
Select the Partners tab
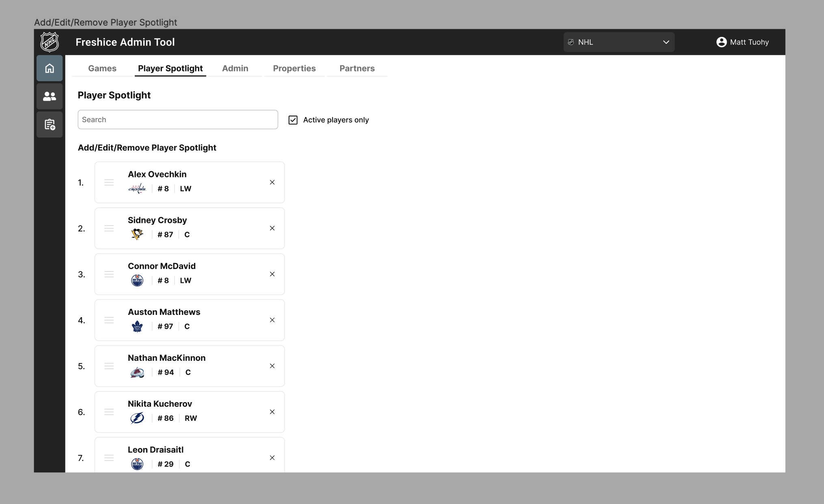(357, 68)
